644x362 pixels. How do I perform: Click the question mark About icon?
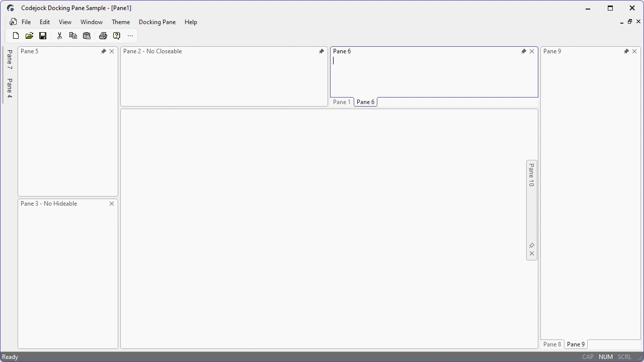click(x=117, y=36)
